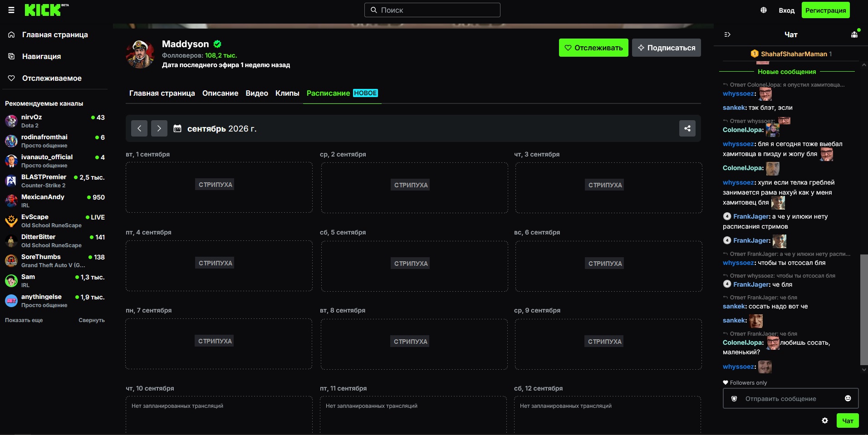Show more channels with Показать еще

[24, 320]
